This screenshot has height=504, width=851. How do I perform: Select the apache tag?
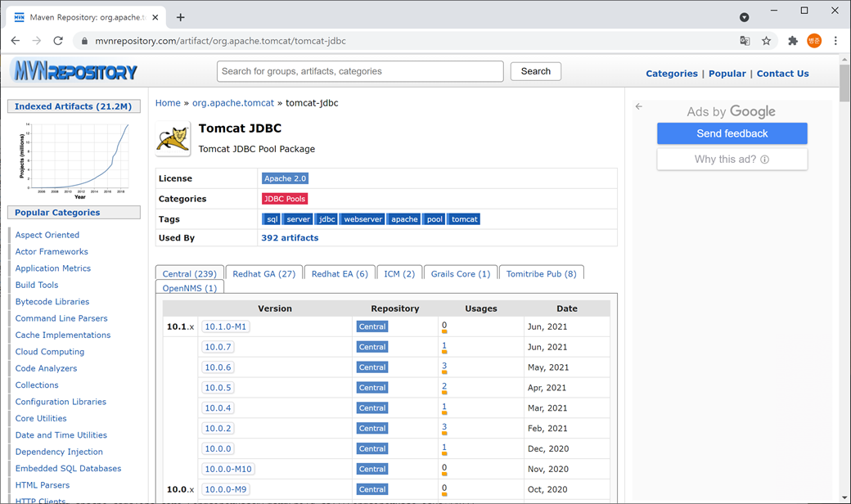(403, 219)
